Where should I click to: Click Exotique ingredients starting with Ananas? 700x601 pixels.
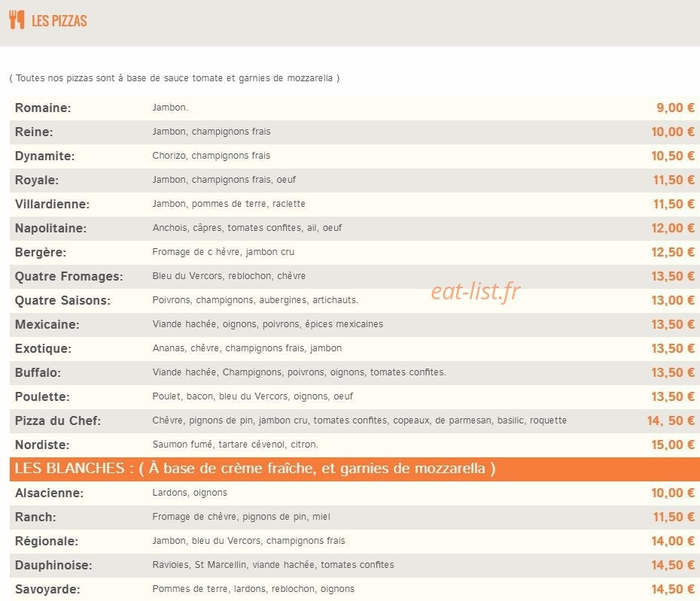click(x=247, y=348)
